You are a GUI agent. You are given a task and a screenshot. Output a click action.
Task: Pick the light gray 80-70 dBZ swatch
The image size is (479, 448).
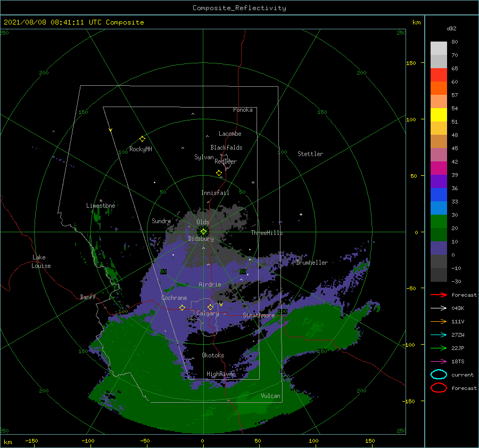pos(439,48)
